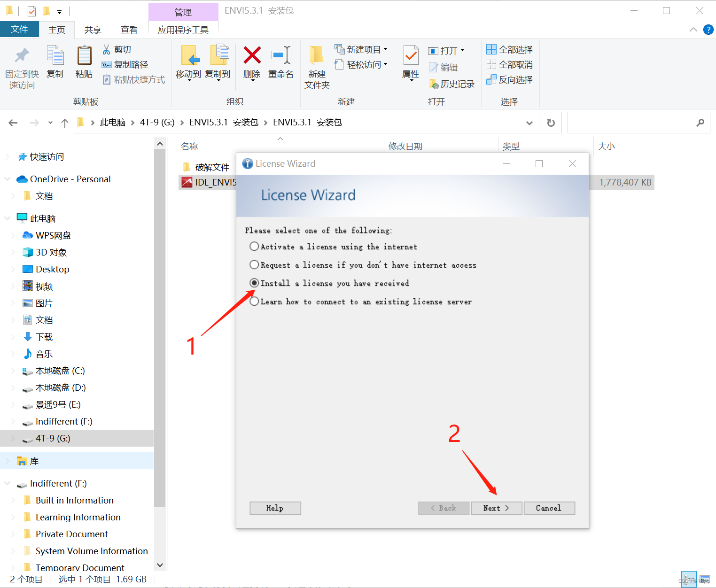This screenshot has height=588, width=716.
Task: Pin folder to Quick access (固定到快速访问)
Action: coord(22,68)
